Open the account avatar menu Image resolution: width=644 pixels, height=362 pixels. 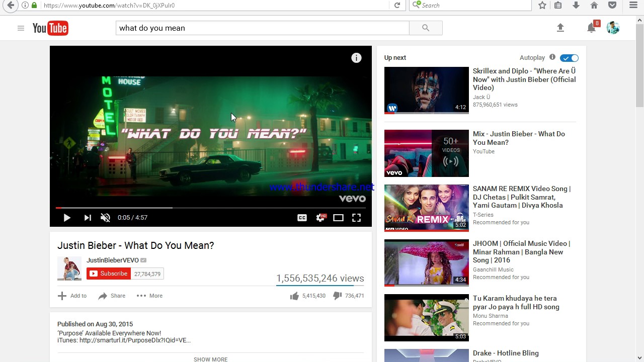point(613,28)
